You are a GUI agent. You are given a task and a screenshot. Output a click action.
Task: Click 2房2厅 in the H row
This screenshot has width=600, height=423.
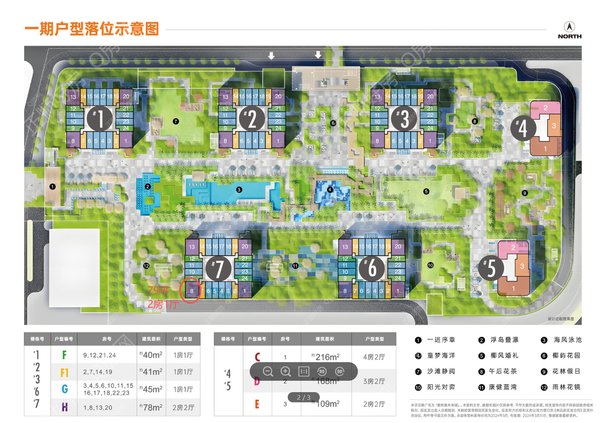(183, 407)
